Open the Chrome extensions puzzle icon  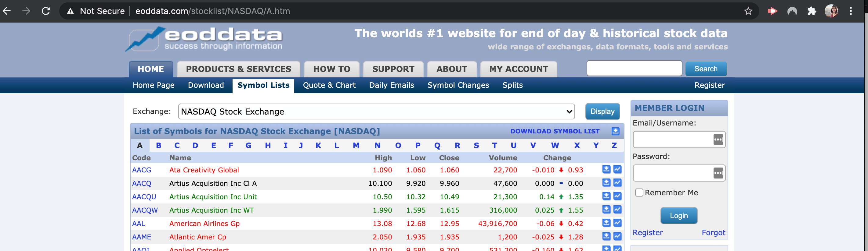pos(812,11)
